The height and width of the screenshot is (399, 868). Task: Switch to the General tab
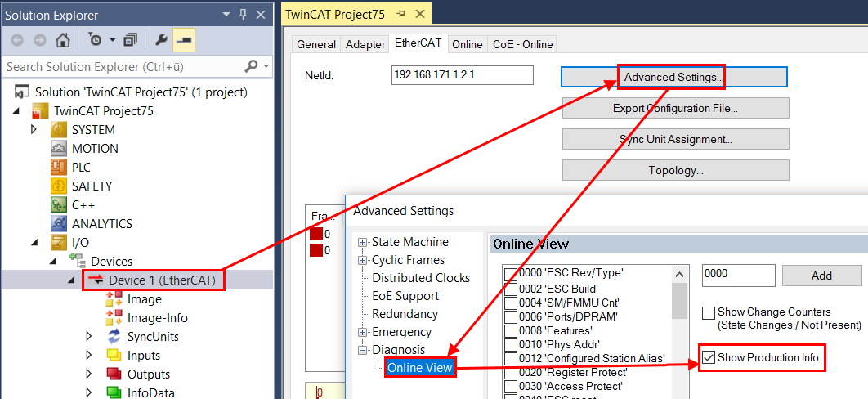click(316, 45)
